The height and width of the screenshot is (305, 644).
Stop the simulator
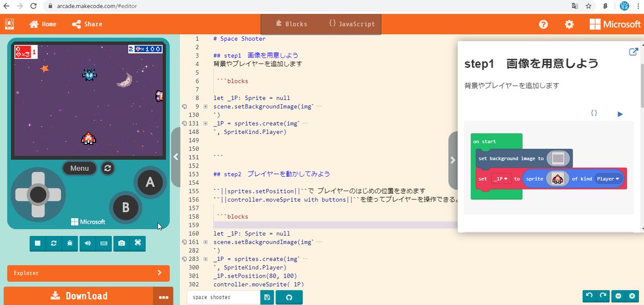pyautogui.click(x=38, y=243)
